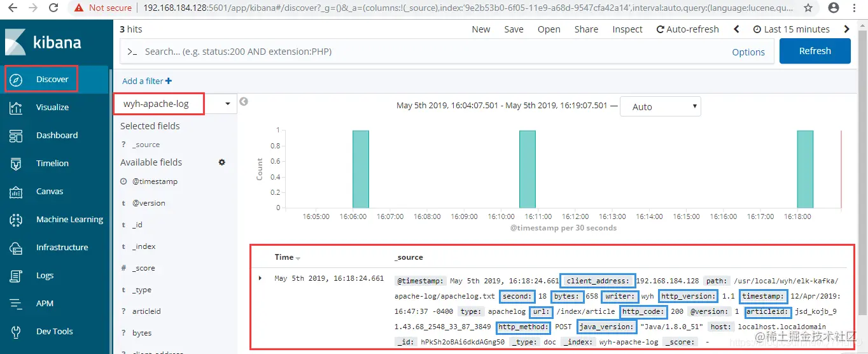Open the Visualize icon in sidebar

pyautogui.click(x=17, y=108)
